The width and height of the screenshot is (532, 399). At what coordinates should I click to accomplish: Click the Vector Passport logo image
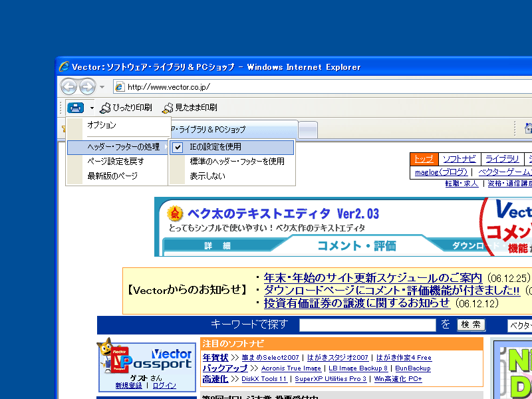point(146,356)
